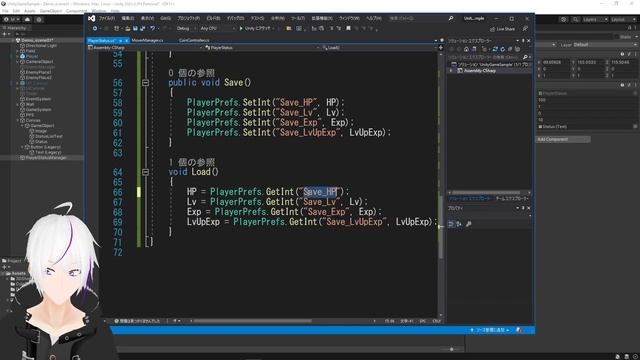Pin the Solution Explorer panel
The width and height of the screenshot is (640, 360).
pos(523,41)
